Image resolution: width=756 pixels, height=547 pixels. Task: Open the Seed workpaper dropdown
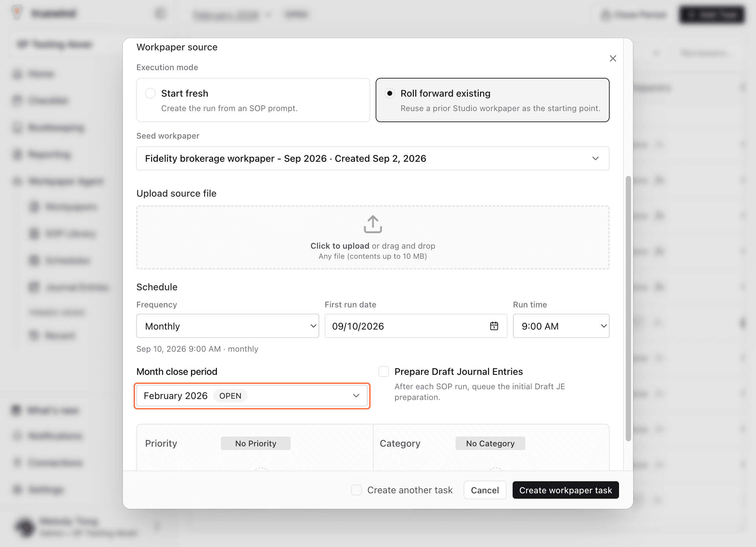click(x=373, y=158)
